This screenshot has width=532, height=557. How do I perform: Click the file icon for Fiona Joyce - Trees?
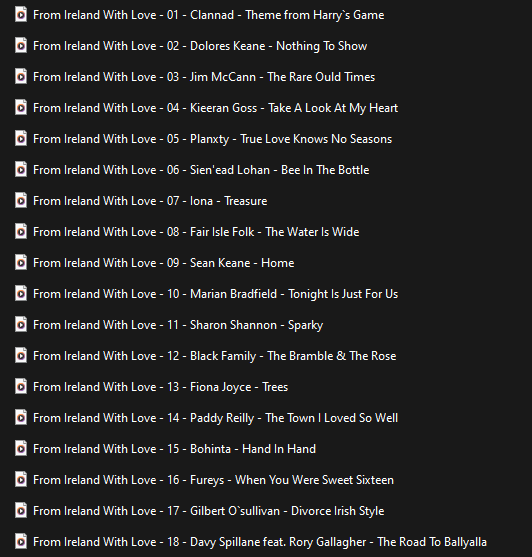tap(21, 386)
